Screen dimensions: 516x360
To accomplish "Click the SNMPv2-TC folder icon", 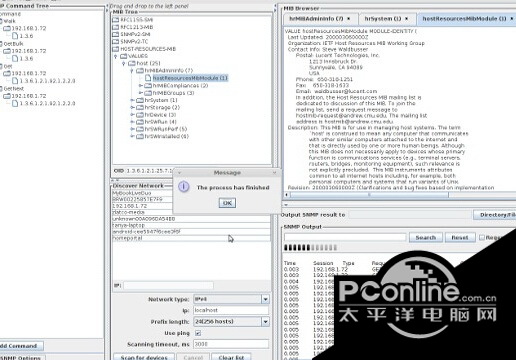I will [116, 42].
